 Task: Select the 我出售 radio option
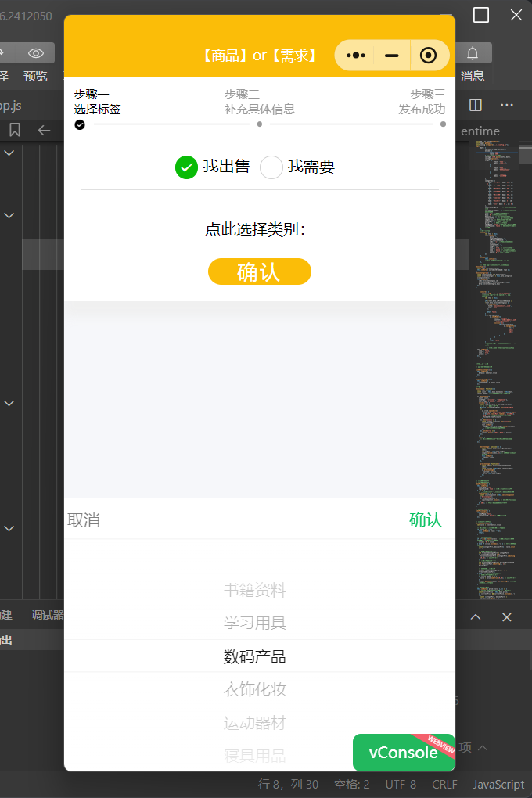pyautogui.click(x=186, y=167)
